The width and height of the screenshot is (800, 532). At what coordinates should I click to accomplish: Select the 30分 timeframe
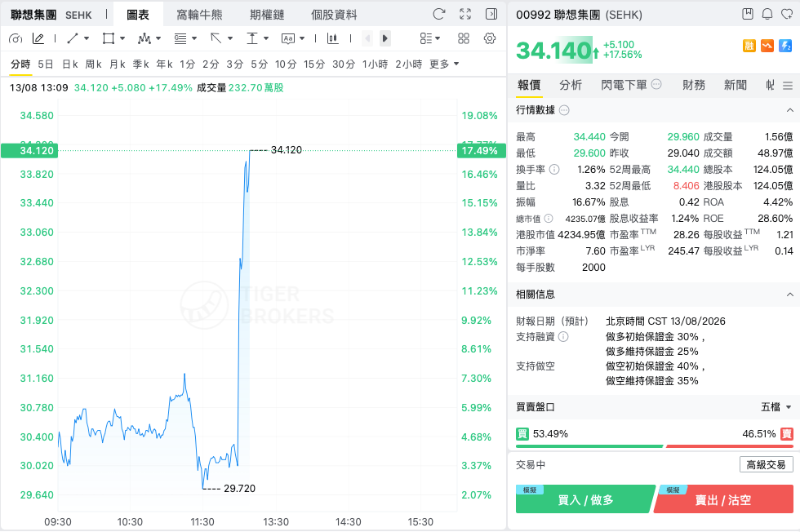[344, 64]
